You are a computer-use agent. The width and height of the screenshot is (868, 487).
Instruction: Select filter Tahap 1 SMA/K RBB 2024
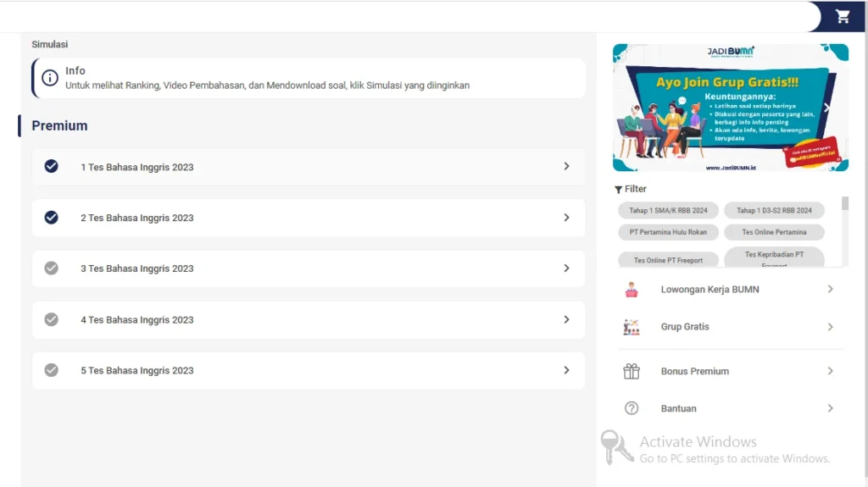point(668,211)
